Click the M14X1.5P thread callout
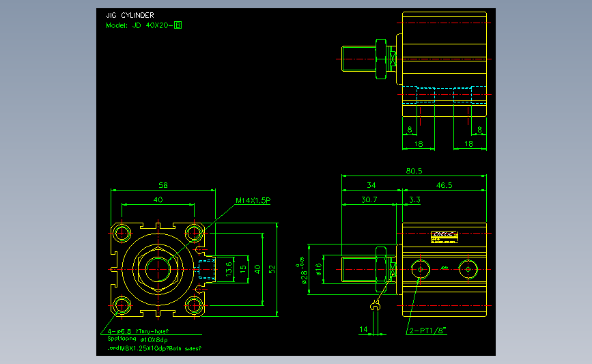 (x=253, y=200)
